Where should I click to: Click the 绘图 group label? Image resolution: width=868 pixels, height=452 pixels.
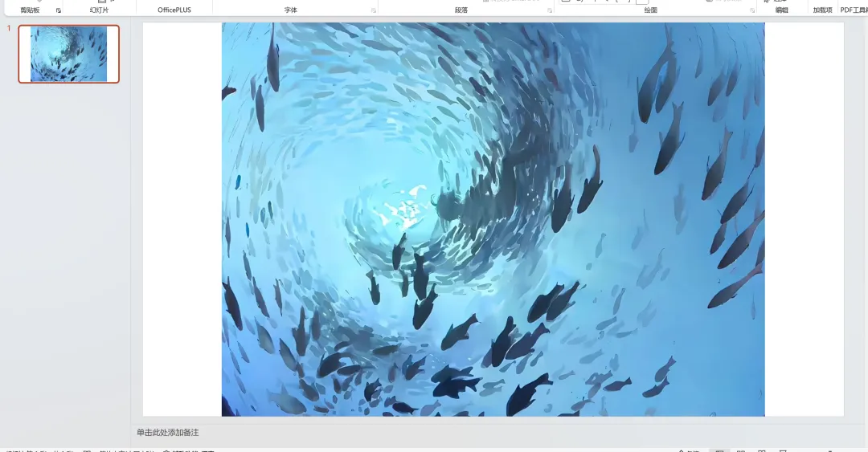point(651,10)
